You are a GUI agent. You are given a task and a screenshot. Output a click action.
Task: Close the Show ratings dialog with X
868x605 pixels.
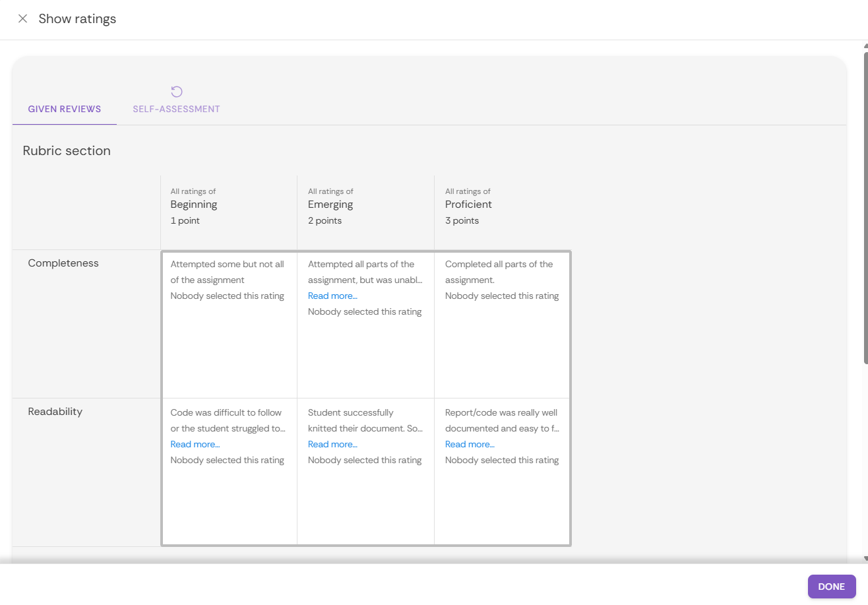coord(22,19)
